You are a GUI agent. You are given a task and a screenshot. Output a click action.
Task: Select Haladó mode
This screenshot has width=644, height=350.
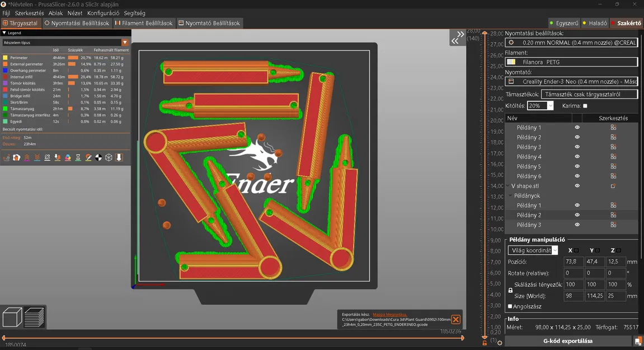(595, 23)
